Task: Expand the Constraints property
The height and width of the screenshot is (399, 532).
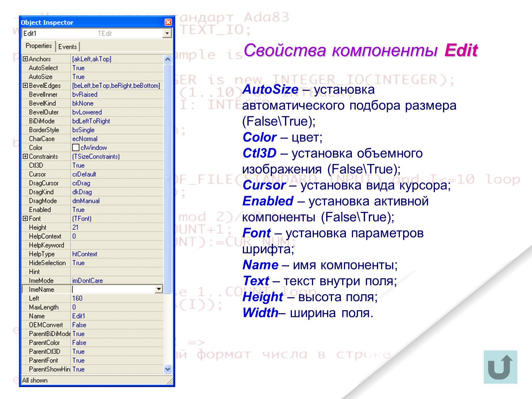Action: point(25,156)
